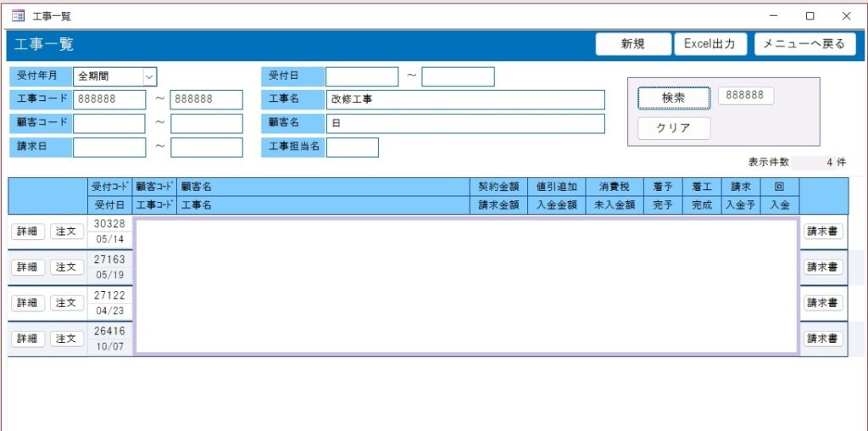Click the 新規 button
Viewport: 868px width, 431px height.
click(633, 44)
